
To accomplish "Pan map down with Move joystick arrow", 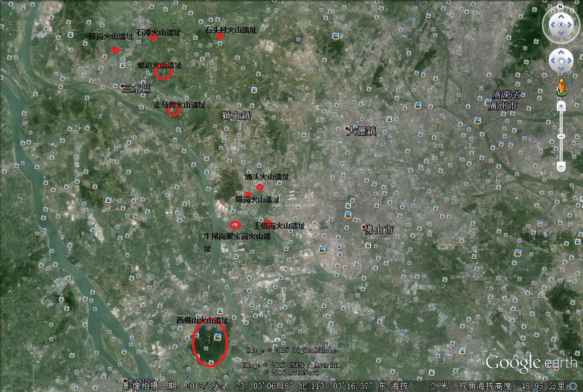I will click(x=561, y=69).
